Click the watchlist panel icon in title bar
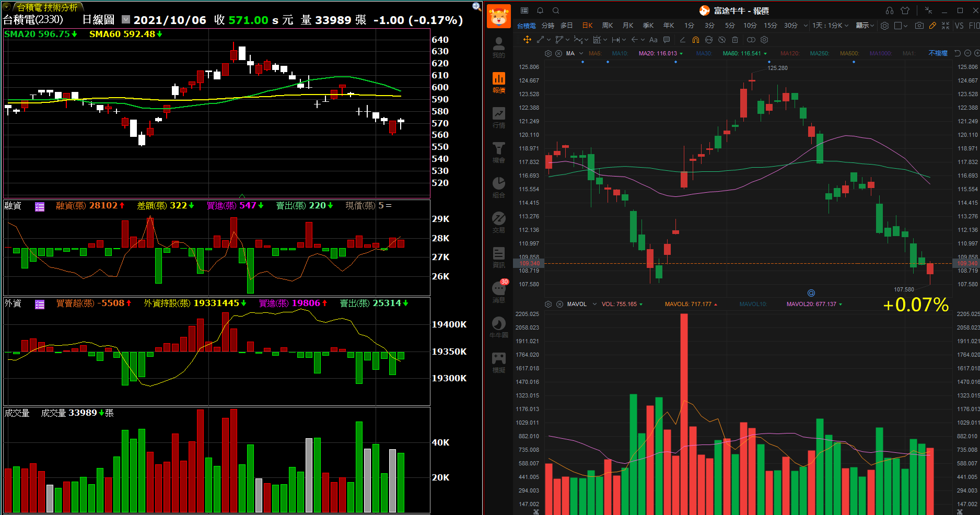This screenshot has width=980, height=515. coord(524,10)
